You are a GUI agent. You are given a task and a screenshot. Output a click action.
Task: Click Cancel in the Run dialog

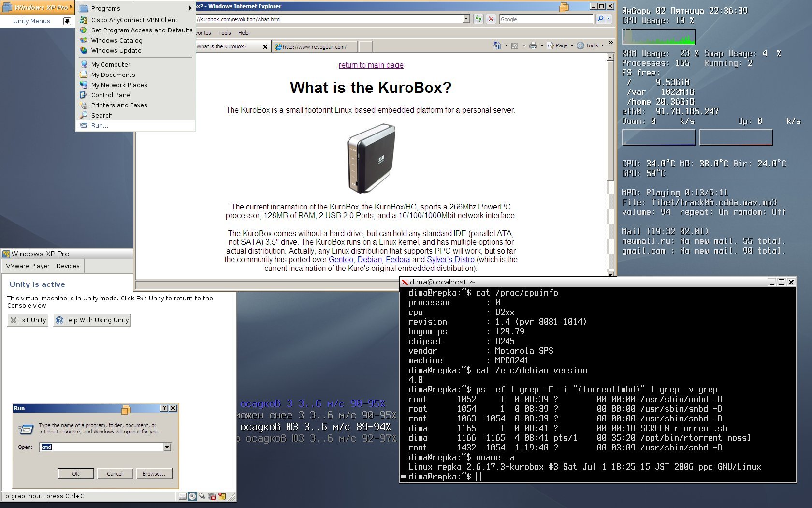[x=115, y=474]
